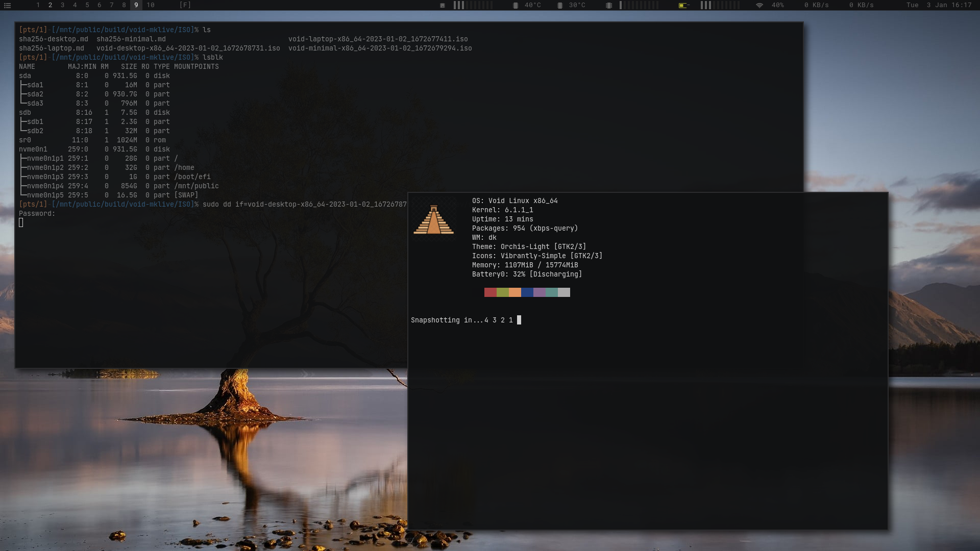
Task: Click the CPU usage bar meter
Action: 473,5
